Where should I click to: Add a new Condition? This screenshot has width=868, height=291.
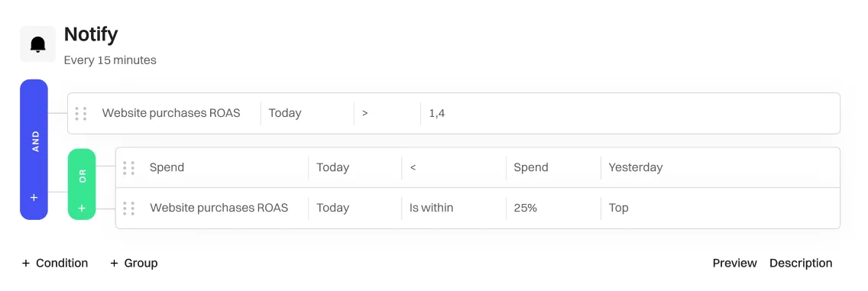point(55,264)
